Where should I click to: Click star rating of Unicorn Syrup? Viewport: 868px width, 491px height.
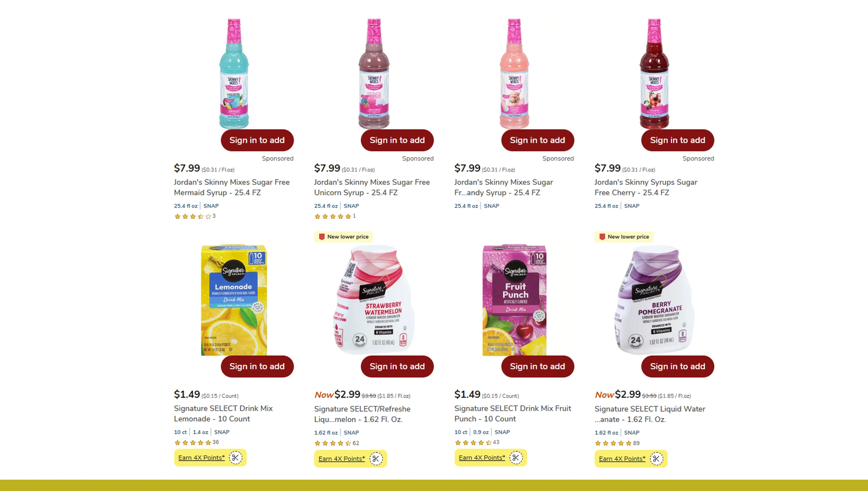click(x=333, y=216)
